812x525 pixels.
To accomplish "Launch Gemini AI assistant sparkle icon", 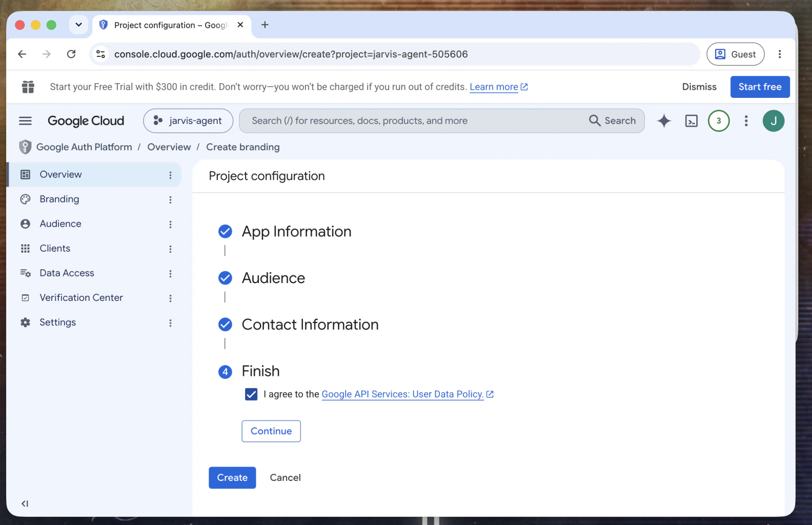I will point(664,121).
